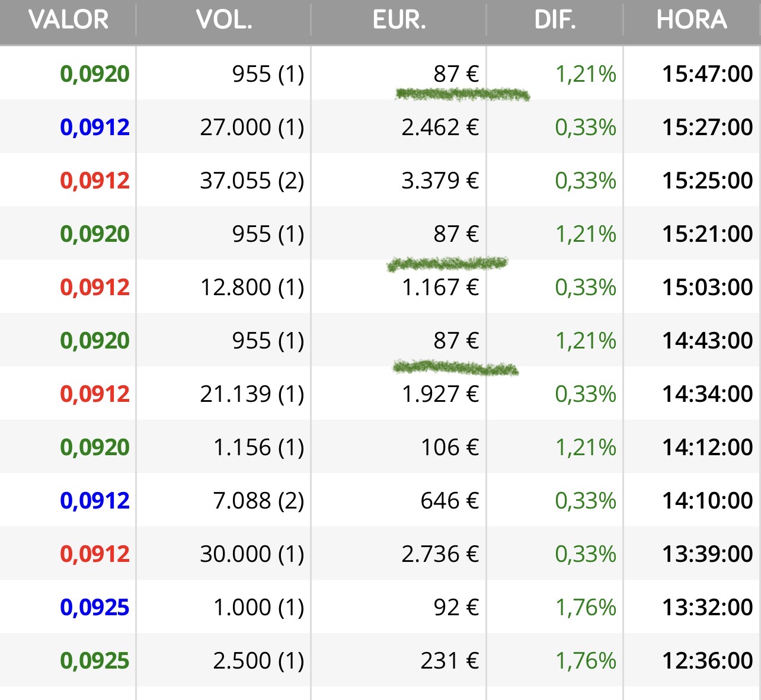The width and height of the screenshot is (761, 700).
Task: Click the 27.000 (1) volume cell
Action: tap(252, 127)
